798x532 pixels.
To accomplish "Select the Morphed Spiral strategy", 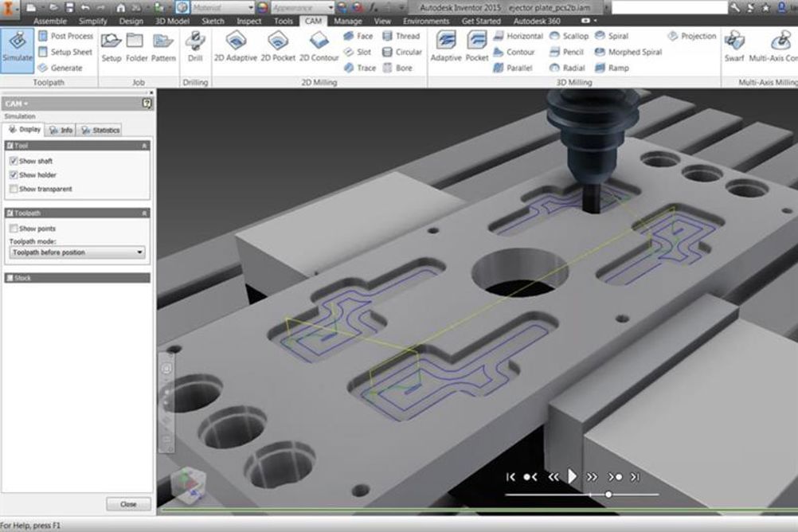I will (x=628, y=52).
